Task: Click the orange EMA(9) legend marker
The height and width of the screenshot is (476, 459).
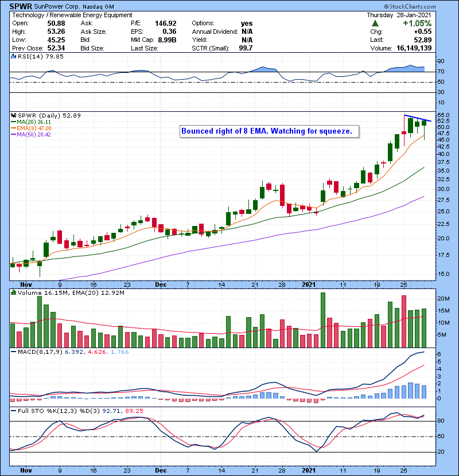Action: pos(12,128)
